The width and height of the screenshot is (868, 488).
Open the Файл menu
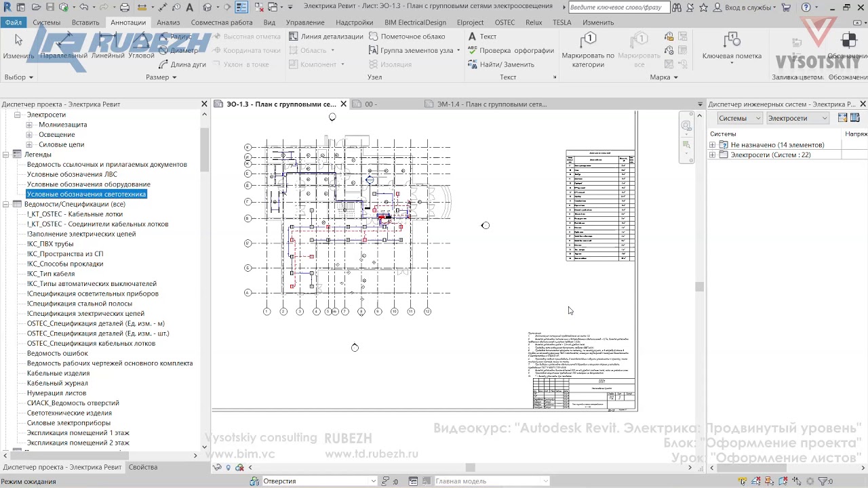click(13, 22)
